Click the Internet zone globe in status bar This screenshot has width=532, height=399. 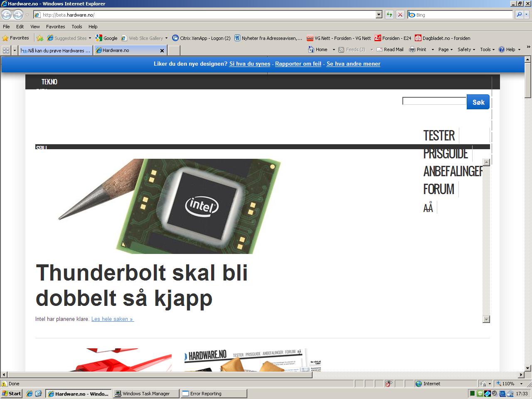[x=419, y=384]
